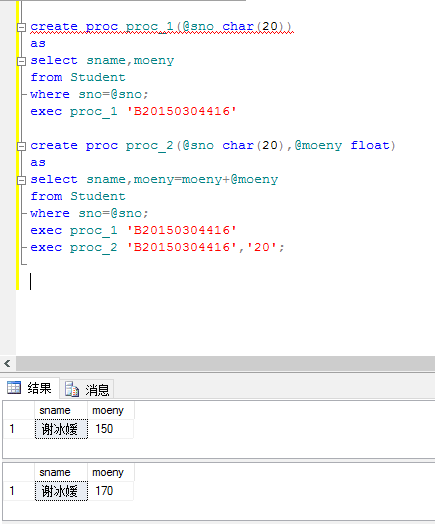Click the results grid icon on 结果 tab
This screenshot has height=524, width=435.
[x=14, y=388]
